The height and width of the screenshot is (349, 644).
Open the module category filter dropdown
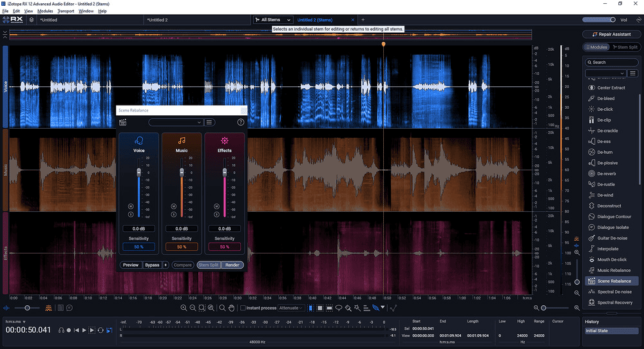click(x=605, y=73)
